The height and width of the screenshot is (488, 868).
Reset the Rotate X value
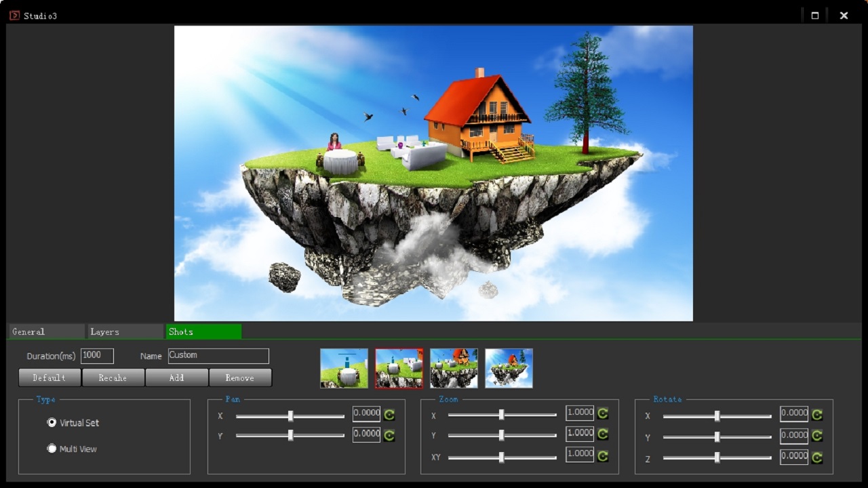tap(817, 415)
